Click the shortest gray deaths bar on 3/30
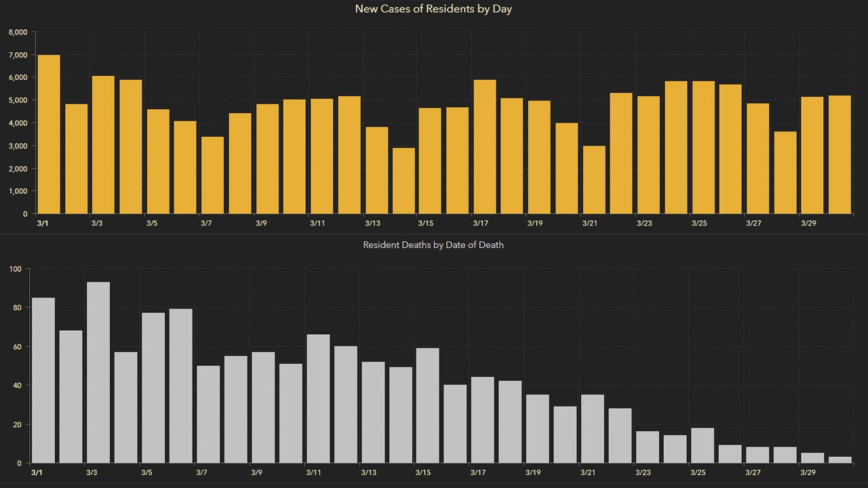The image size is (868, 488). point(840,460)
